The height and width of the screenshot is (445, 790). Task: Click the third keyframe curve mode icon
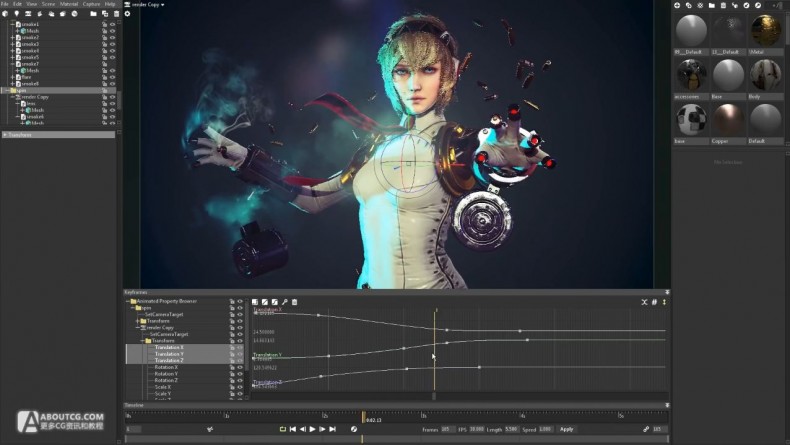click(x=275, y=302)
